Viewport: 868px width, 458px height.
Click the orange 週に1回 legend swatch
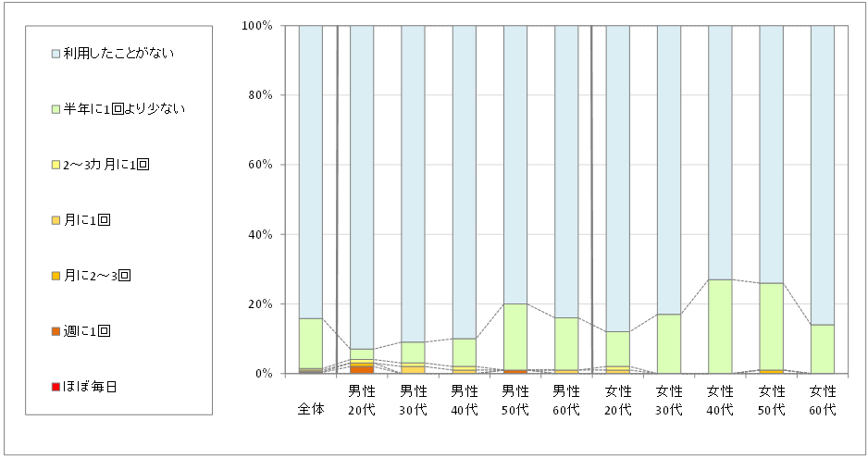[56, 331]
